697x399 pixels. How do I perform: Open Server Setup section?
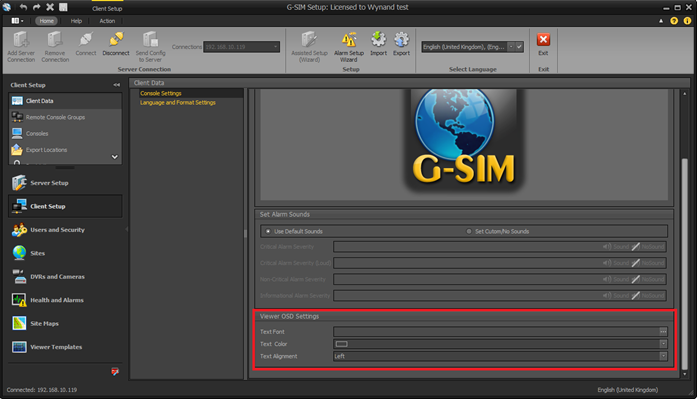(65, 183)
